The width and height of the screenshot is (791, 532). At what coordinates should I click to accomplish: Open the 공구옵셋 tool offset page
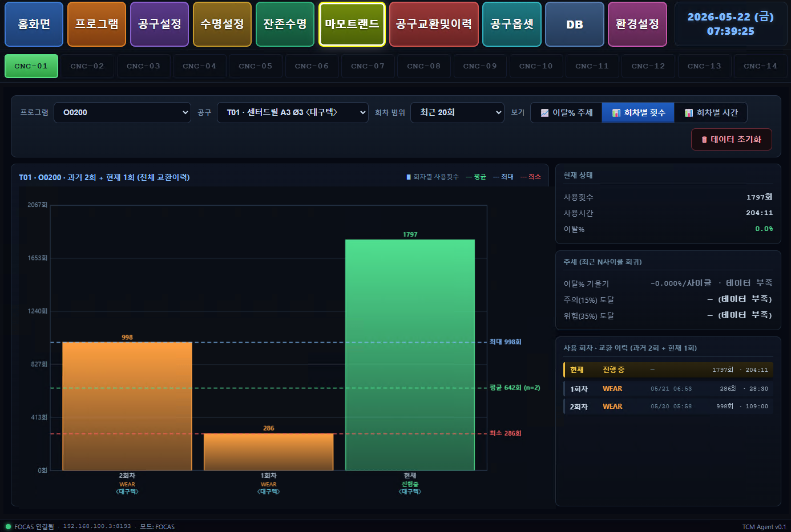(512, 24)
